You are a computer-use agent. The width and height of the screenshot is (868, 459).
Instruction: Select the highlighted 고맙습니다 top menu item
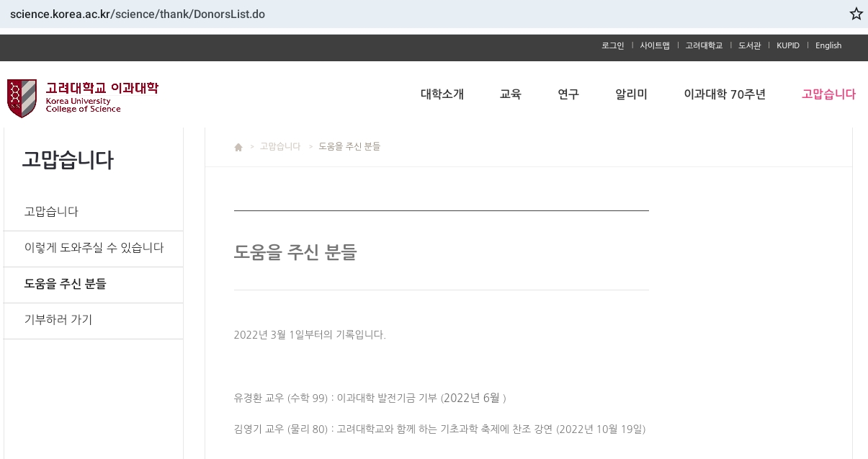[x=828, y=94]
